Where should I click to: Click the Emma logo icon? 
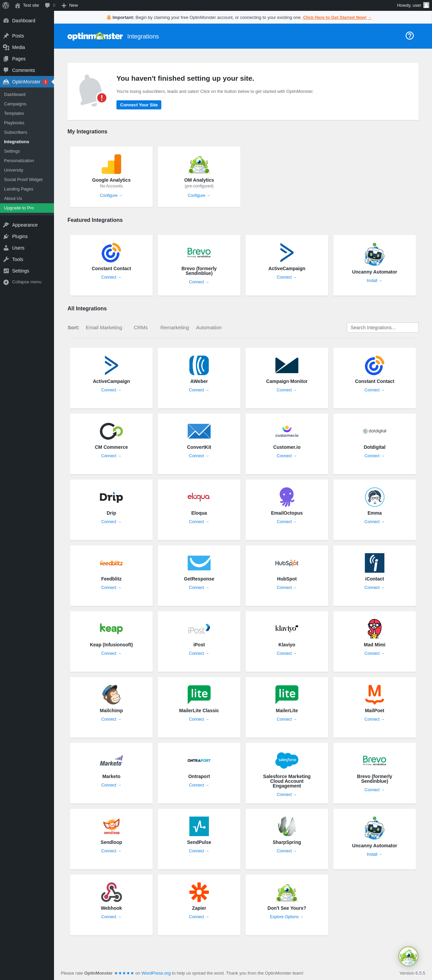pos(375,497)
